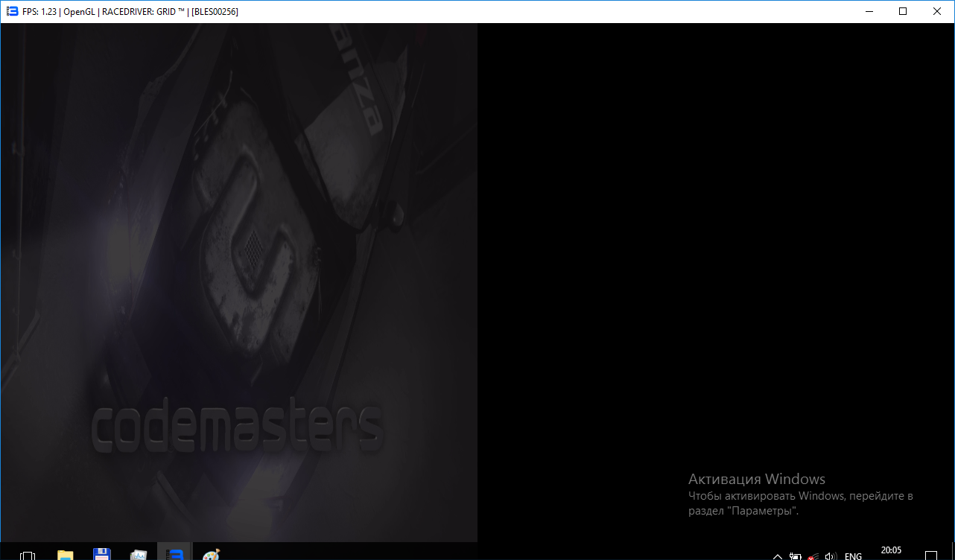Screen dimensions: 955x560
Task: Launch Paint from the taskbar
Action: [212, 555]
